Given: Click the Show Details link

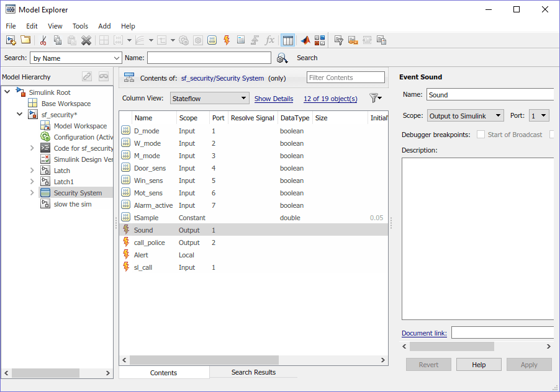Looking at the screenshot, I should 274,99.
